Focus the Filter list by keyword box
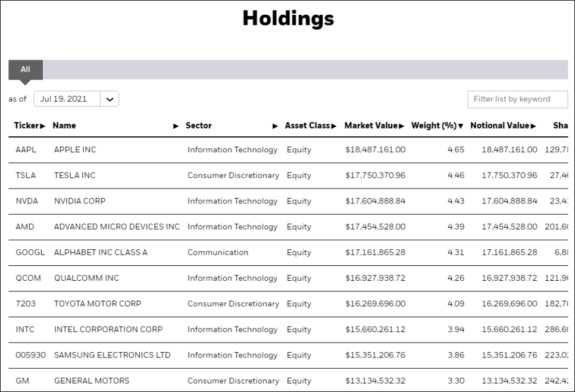Image resolution: width=575 pixels, height=392 pixels. [x=517, y=99]
